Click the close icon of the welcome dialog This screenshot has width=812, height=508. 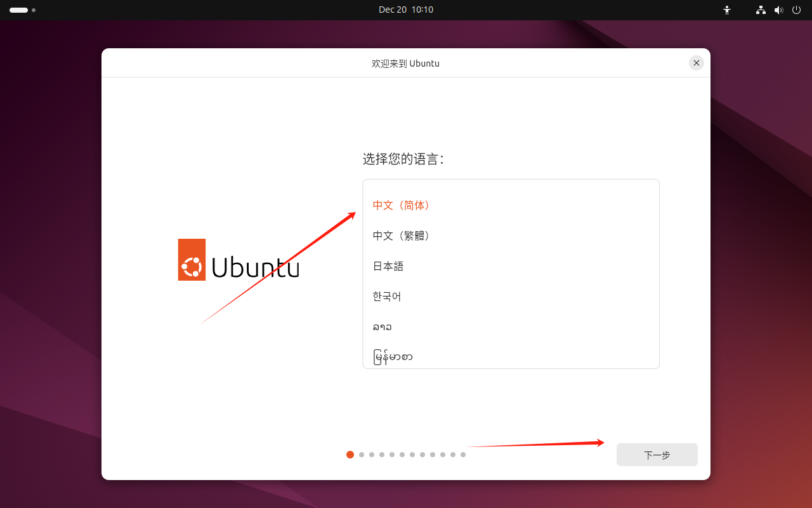[696, 62]
